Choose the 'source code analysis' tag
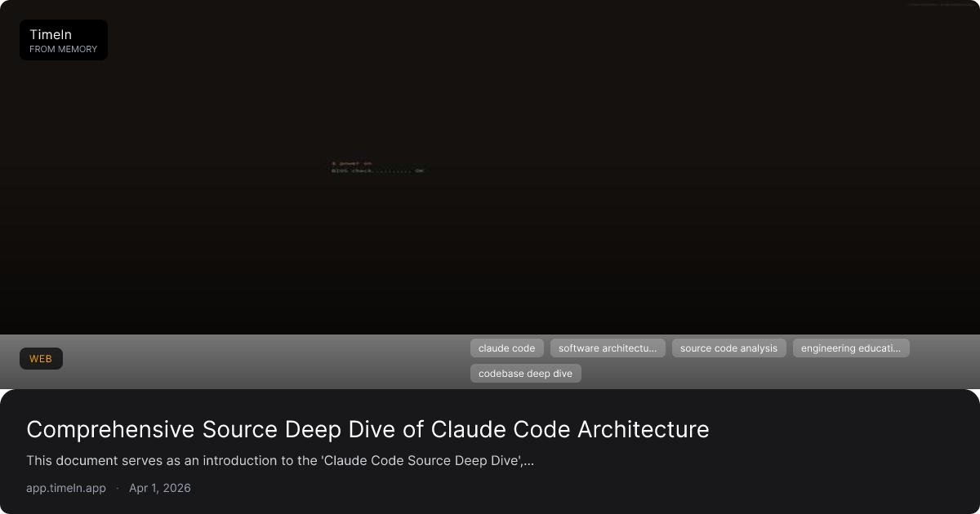This screenshot has width=980, height=514. 729,348
